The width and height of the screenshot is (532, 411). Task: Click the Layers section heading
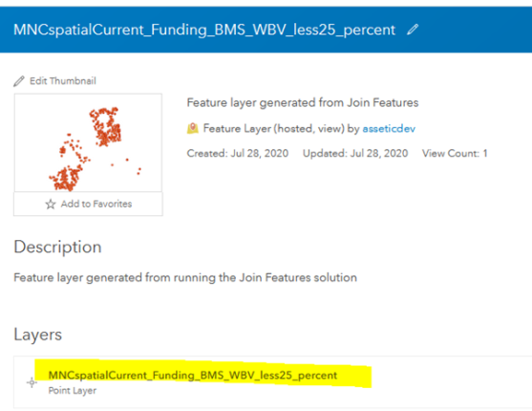click(37, 335)
